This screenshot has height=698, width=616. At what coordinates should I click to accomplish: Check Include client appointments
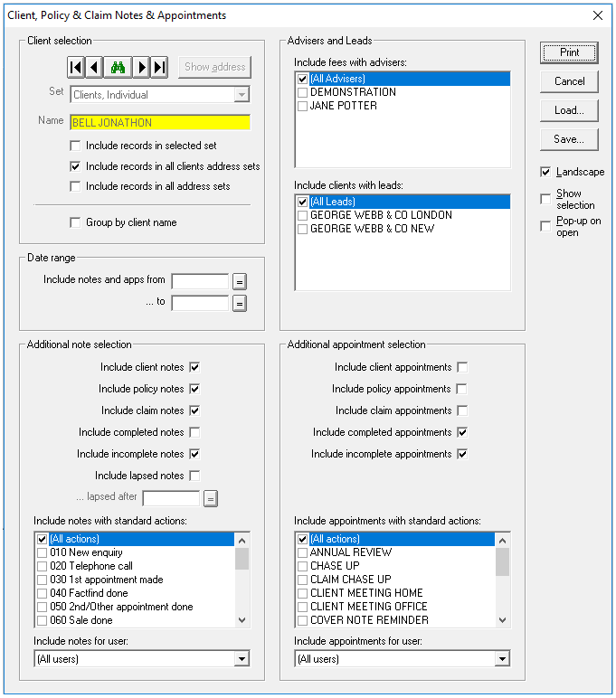point(462,367)
